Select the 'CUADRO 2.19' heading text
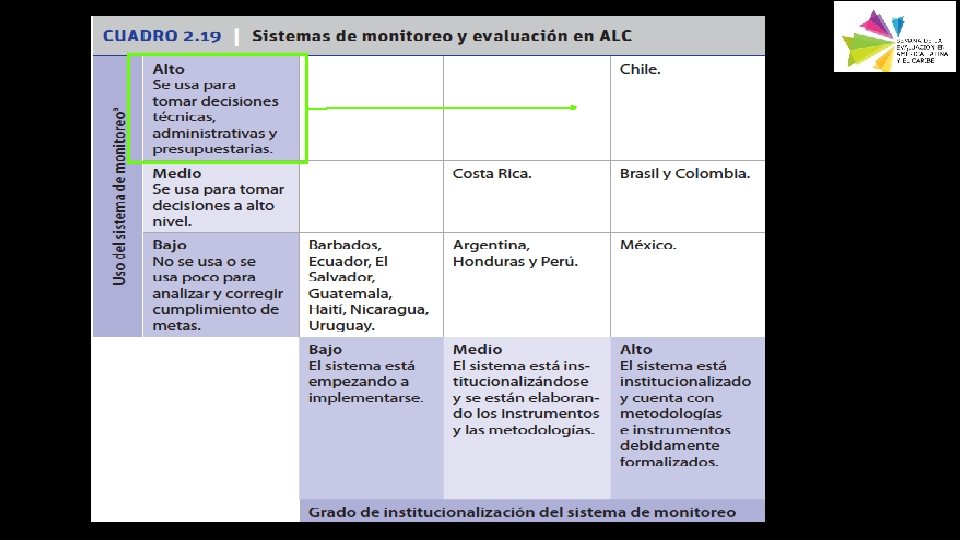 click(x=162, y=36)
